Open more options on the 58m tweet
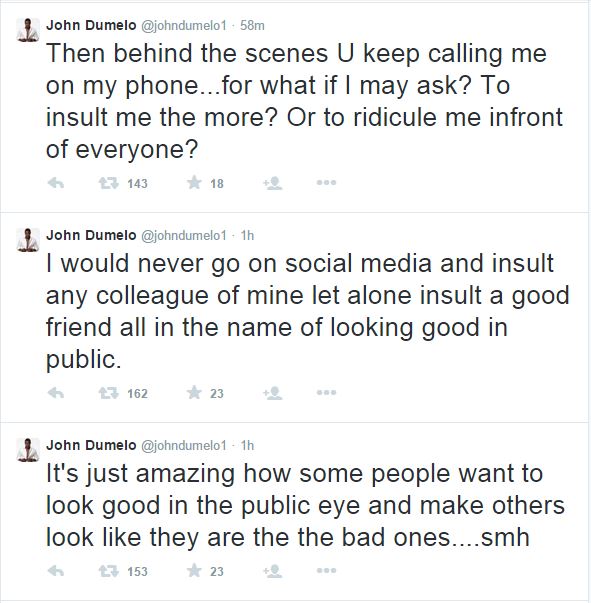This screenshot has height=603, width=591. click(x=326, y=183)
